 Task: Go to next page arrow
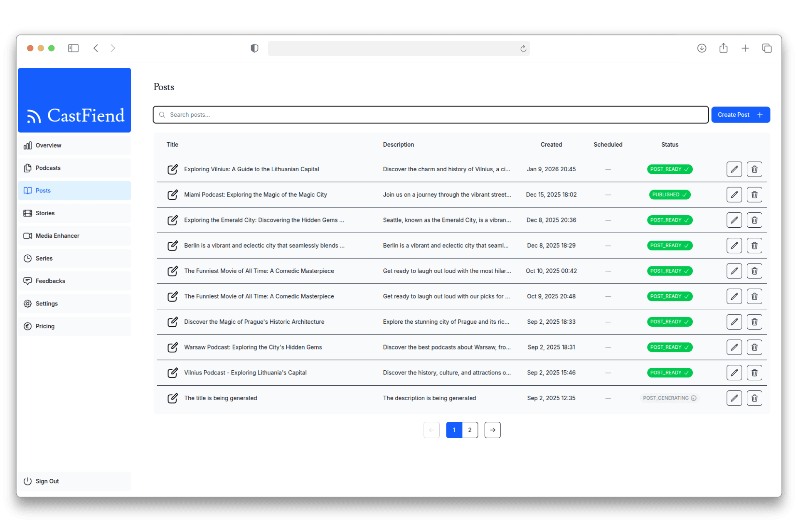pos(493,430)
